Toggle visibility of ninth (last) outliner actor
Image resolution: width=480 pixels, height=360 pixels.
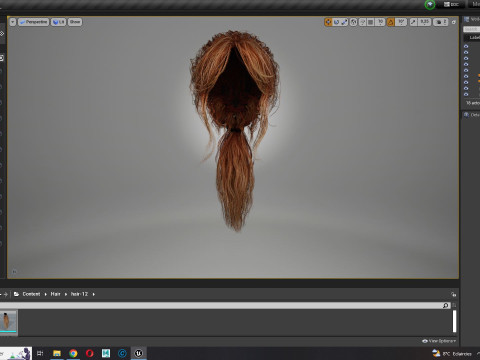(466, 94)
